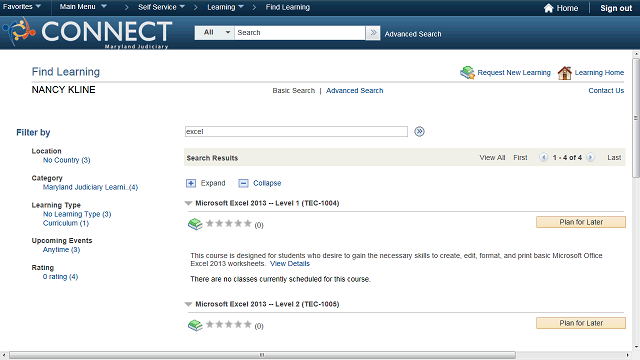Click the scroll right arrow

point(628,355)
